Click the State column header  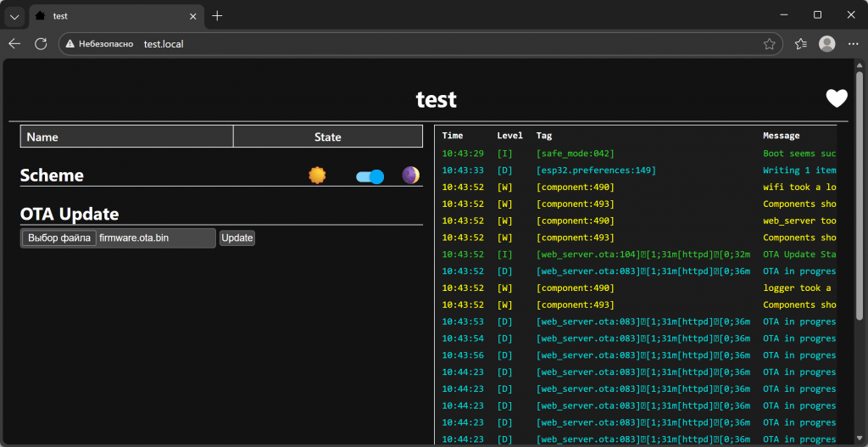(327, 137)
